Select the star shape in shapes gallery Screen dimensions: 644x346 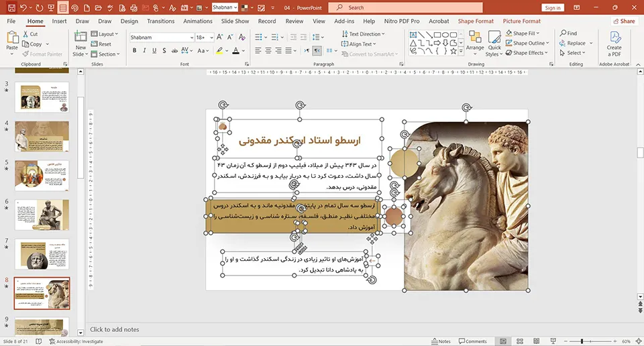point(453,52)
